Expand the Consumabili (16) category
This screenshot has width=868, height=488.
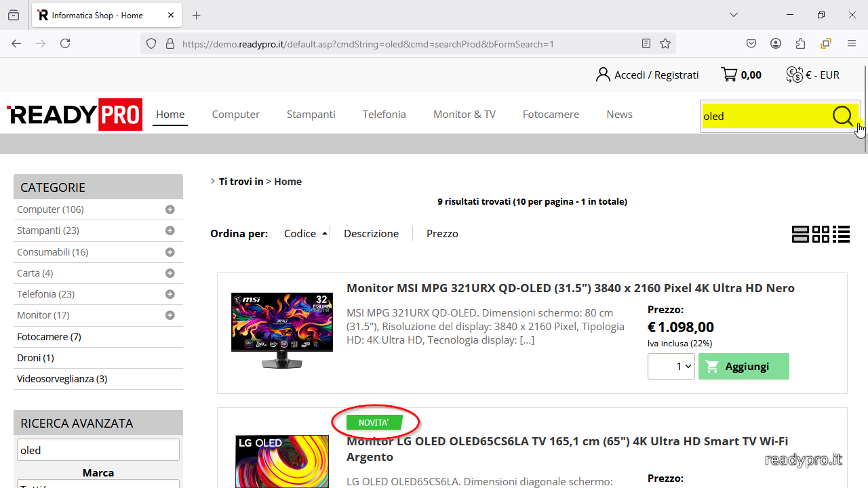170,252
